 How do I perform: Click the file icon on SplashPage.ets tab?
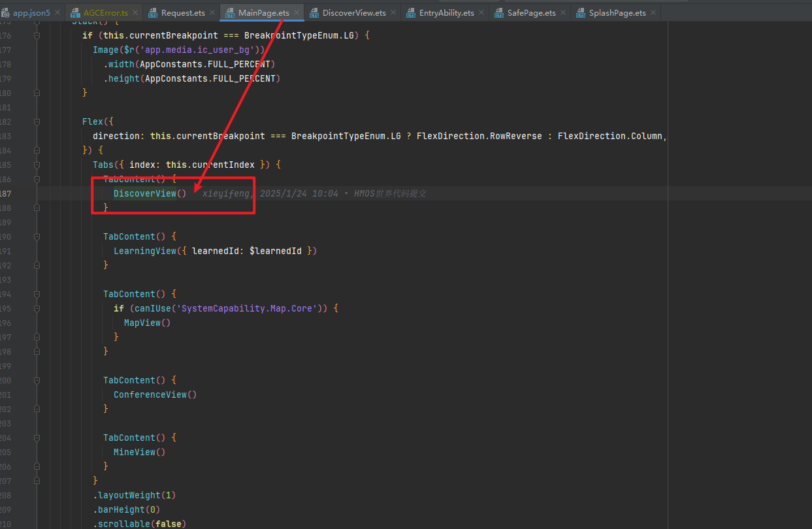[x=581, y=12]
